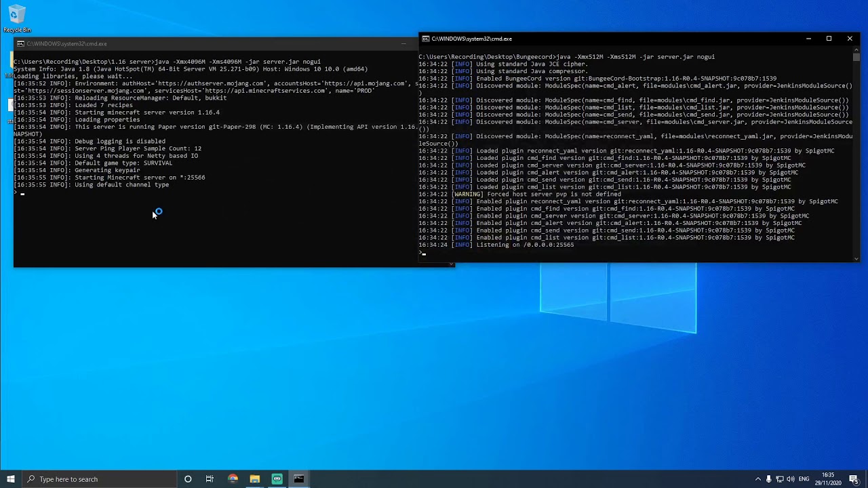868x488 pixels.
Task: Open system menu icon of Bungeecord cmd window
Action: (x=425, y=39)
